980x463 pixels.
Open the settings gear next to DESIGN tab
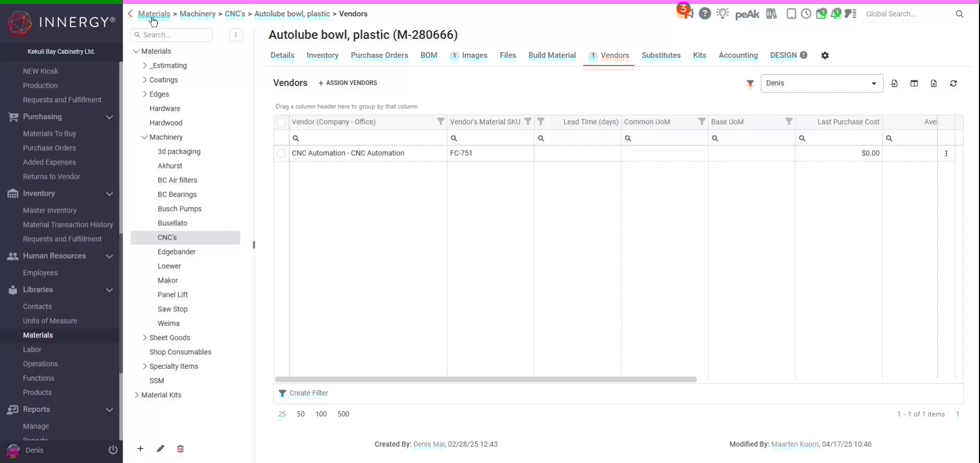[825, 55]
